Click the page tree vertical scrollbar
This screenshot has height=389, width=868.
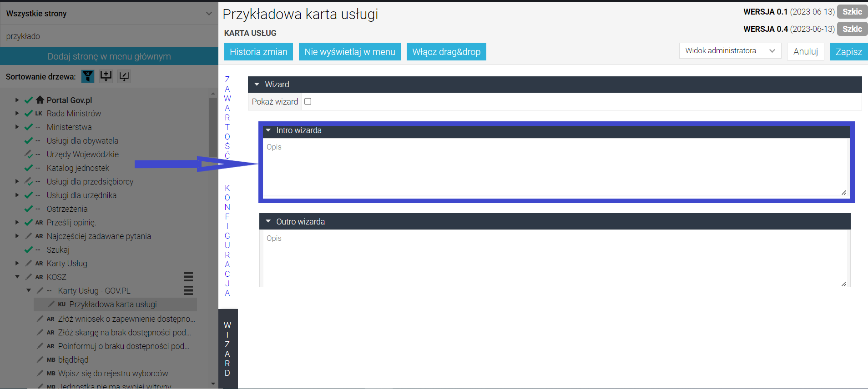click(x=213, y=127)
